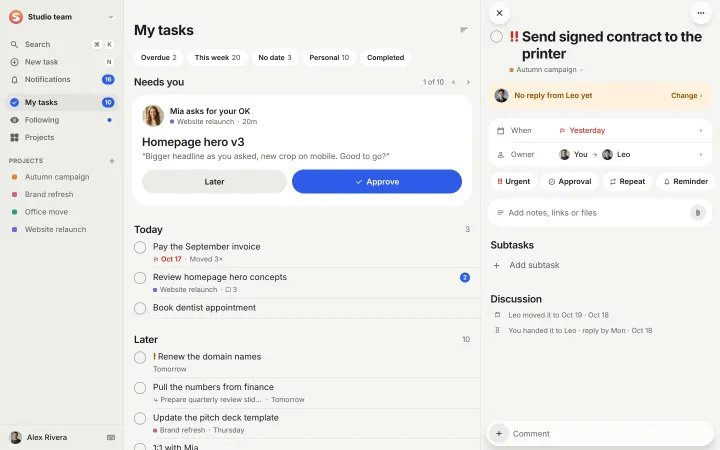Click the calendar icon in When row
Viewport: 720px width, 450px height.
point(501,131)
